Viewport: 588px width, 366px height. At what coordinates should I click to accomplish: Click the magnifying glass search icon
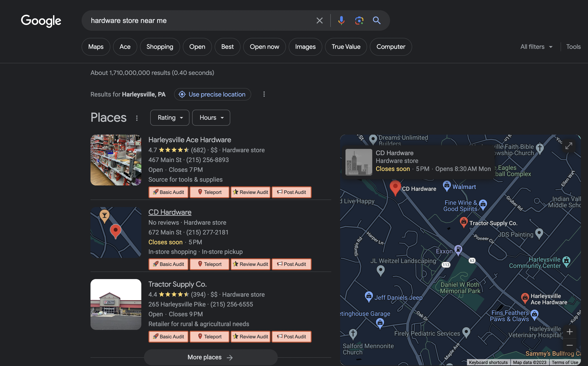[377, 21]
